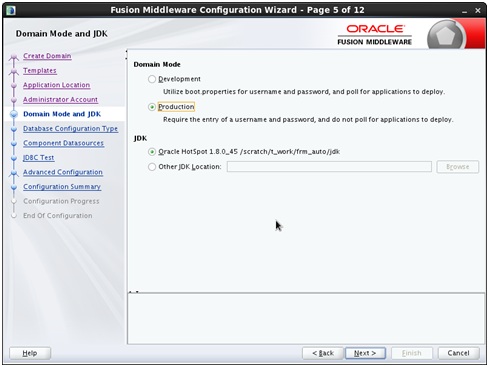Open Advanced Configuration step
This screenshot has width=489, height=367.
(63, 172)
